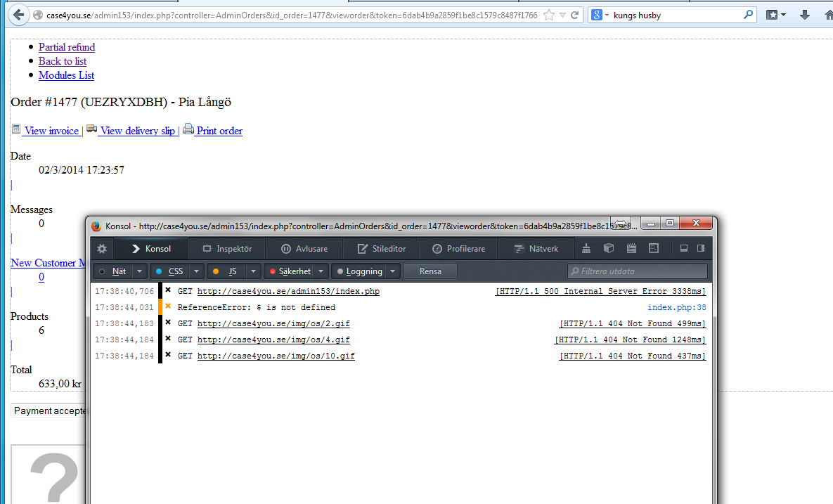Switch to the Profilerare tab
This screenshot has width=833, height=504.
click(x=458, y=249)
